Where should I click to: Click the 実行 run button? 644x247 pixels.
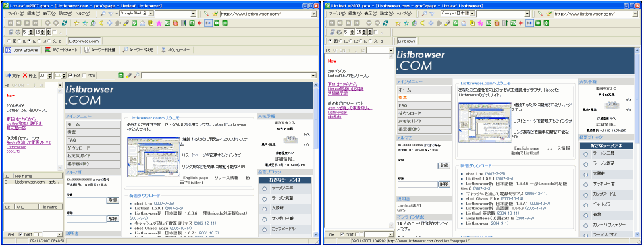tap(13, 76)
